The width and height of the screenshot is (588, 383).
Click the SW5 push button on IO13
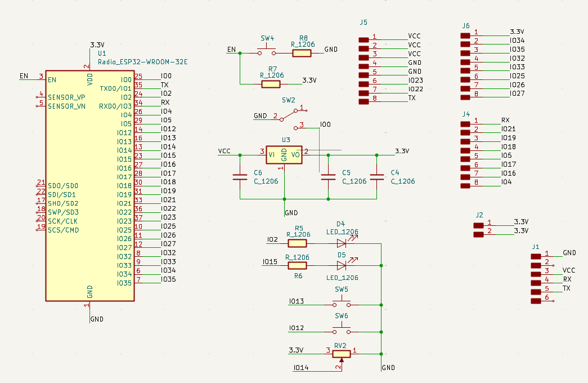[x=342, y=302]
